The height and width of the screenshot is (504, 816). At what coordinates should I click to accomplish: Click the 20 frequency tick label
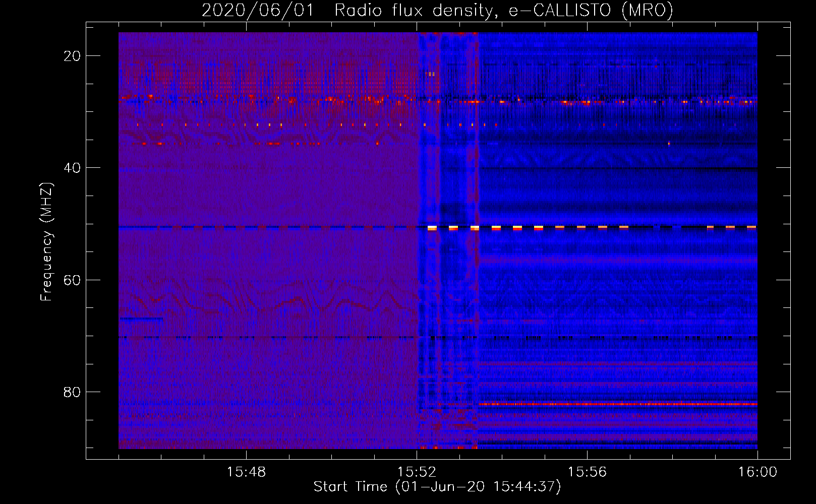[72, 56]
